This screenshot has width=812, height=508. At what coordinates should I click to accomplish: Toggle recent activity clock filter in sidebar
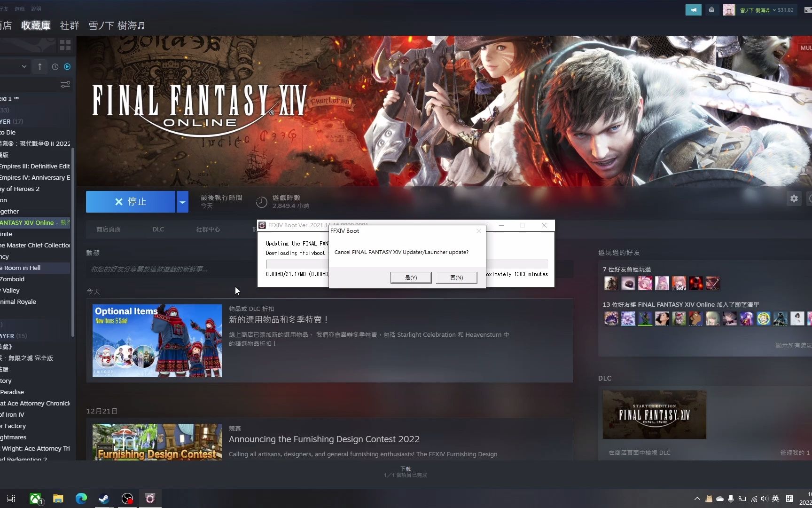55,67
